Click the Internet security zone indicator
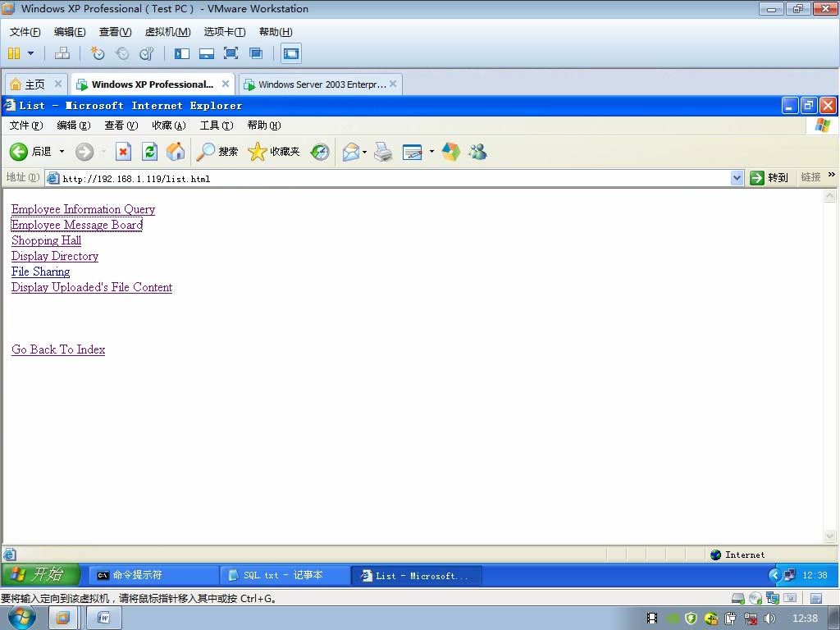Screen dimensions: 840x630 tap(738, 555)
